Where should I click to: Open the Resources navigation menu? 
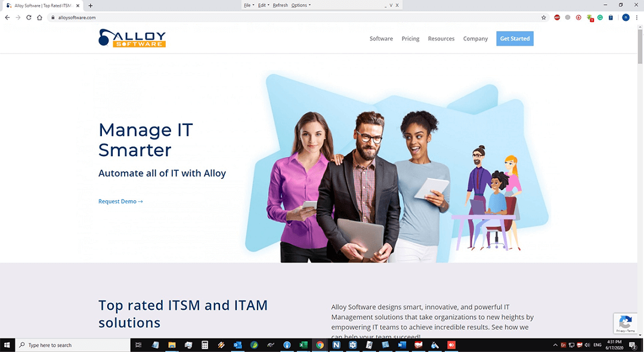pyautogui.click(x=441, y=39)
